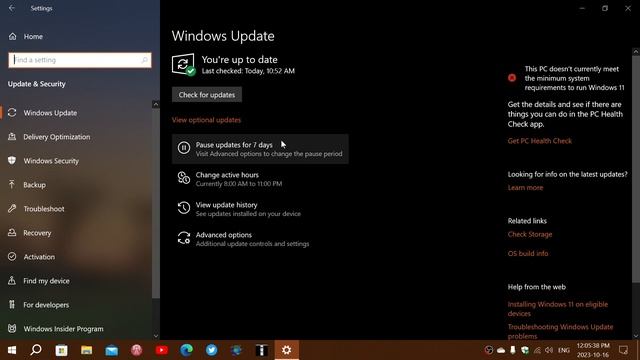Open the notification center icon
This screenshot has height=360, width=640.
pyautogui.click(x=623, y=350)
